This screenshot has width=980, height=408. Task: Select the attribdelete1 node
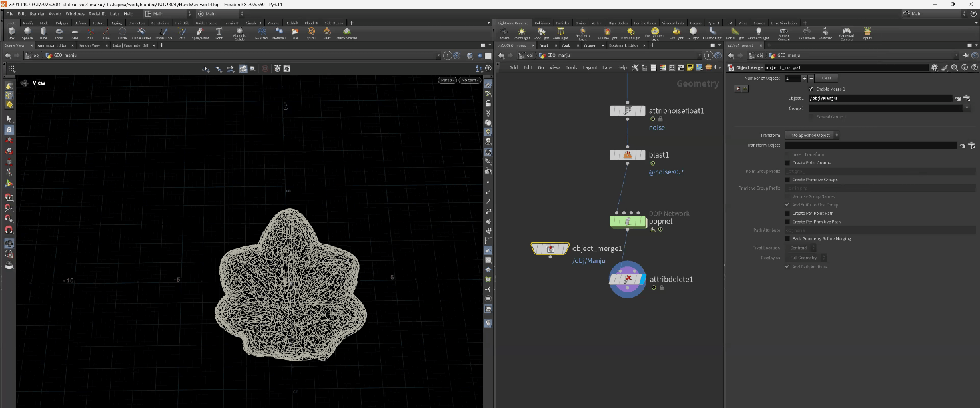pos(627,279)
